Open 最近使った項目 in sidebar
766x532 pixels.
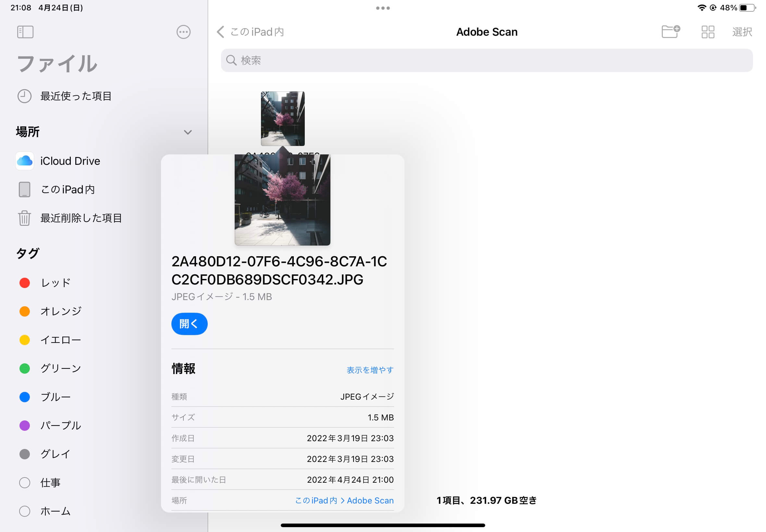[76, 96]
